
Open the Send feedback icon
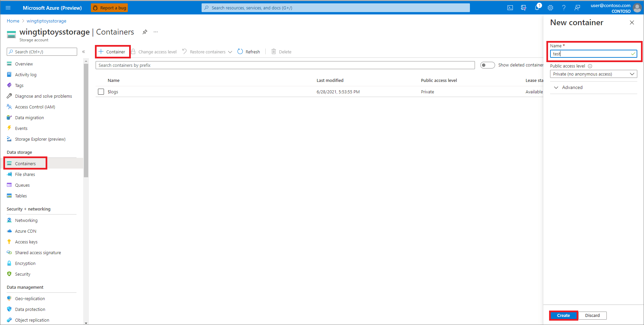click(577, 8)
